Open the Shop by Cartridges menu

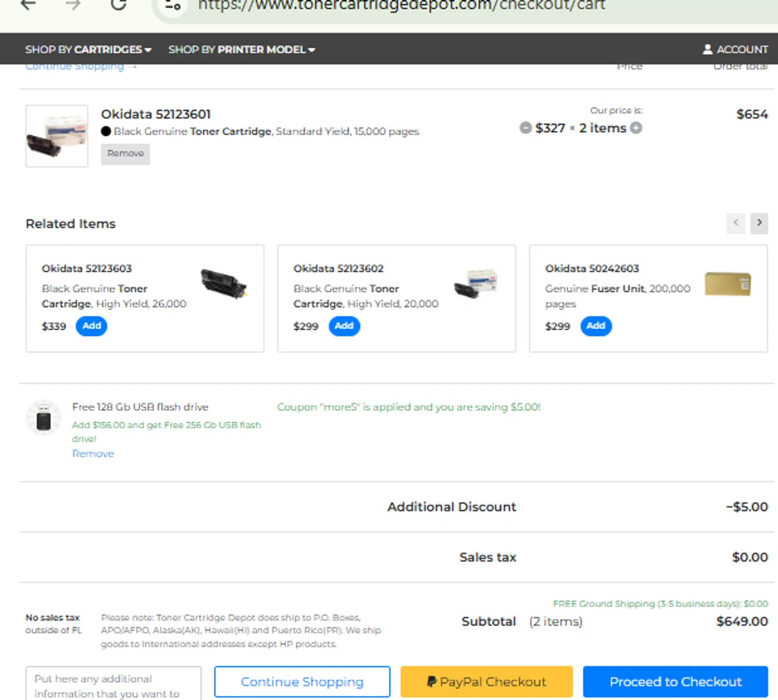tap(88, 49)
